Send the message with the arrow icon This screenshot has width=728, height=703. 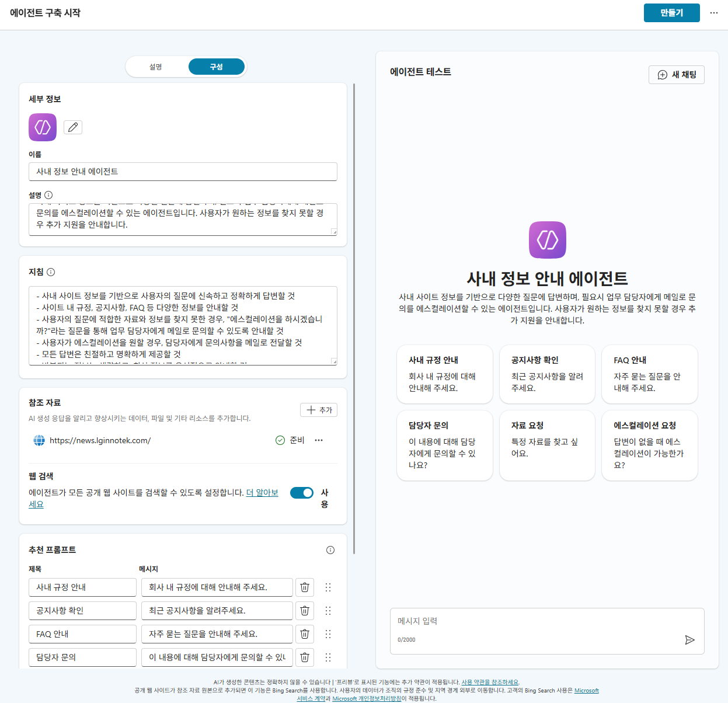(x=689, y=640)
